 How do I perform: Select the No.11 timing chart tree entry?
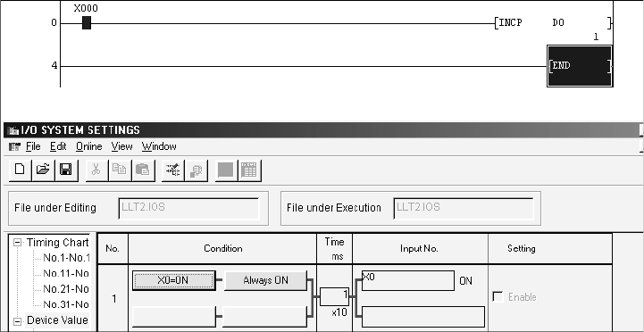point(66,273)
